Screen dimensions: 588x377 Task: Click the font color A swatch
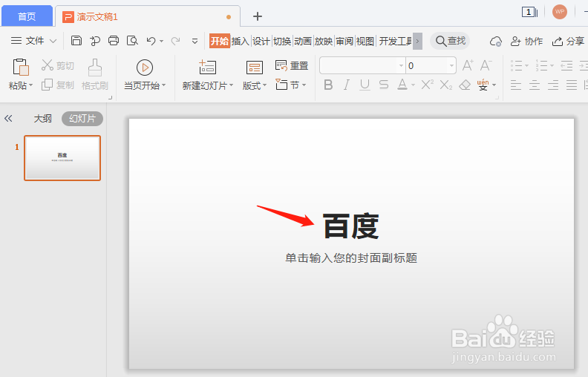402,85
